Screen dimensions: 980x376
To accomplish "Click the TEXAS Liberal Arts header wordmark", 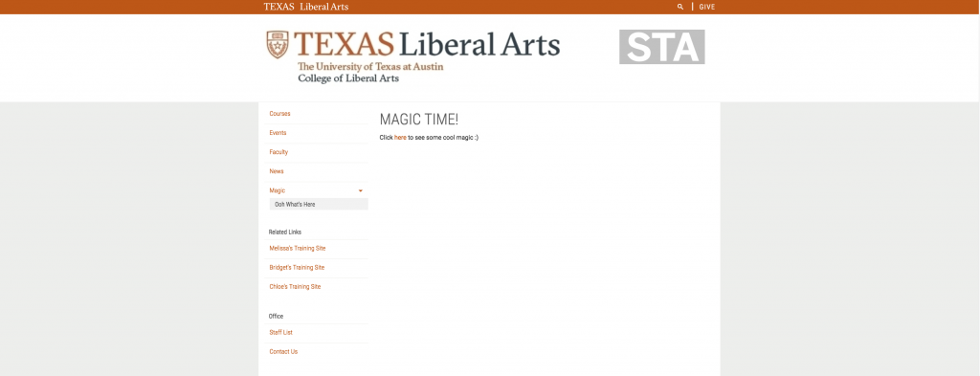I will tap(427, 45).
